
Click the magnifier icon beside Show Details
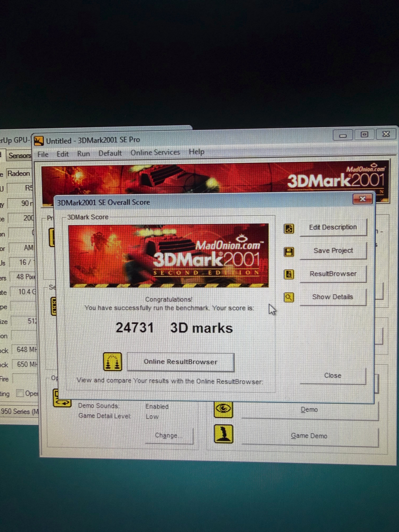point(289,297)
